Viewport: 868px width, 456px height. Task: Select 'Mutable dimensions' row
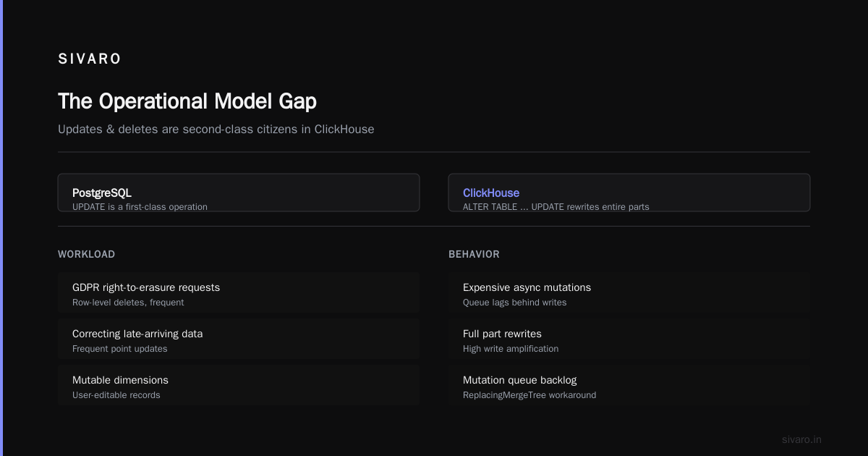point(239,385)
